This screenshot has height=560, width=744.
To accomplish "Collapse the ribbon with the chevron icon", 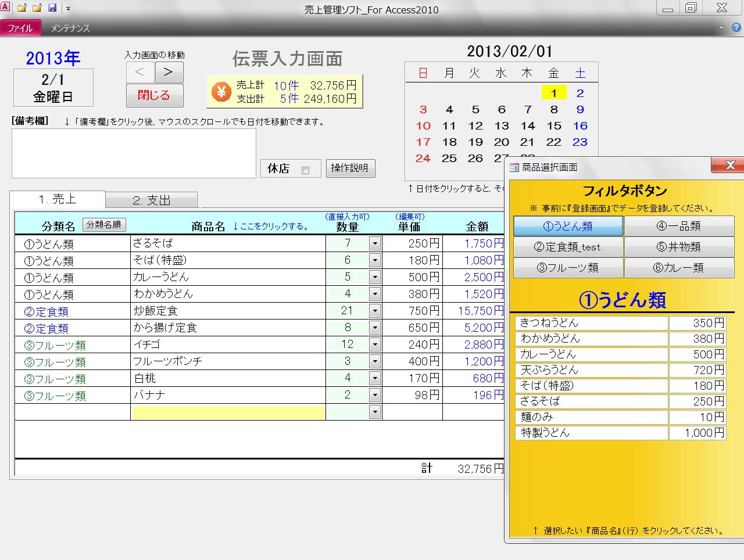I will pyautogui.click(x=721, y=27).
